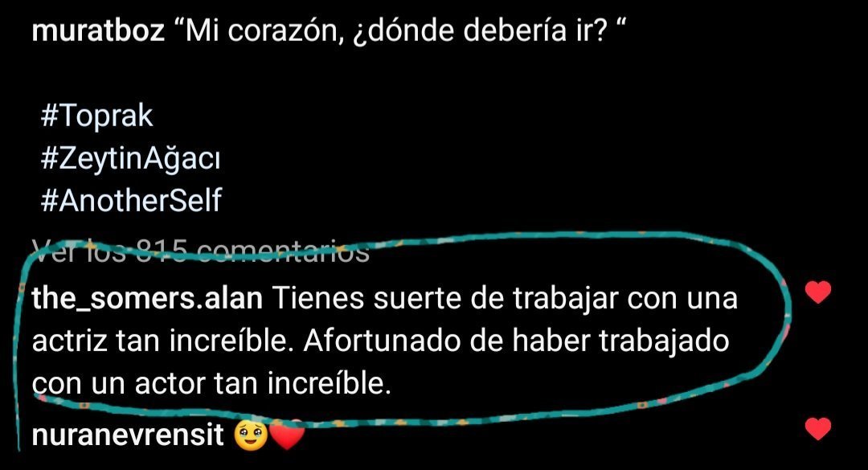Click the teary smiling face emoji
The height and width of the screenshot is (470, 868).
[x=251, y=435]
